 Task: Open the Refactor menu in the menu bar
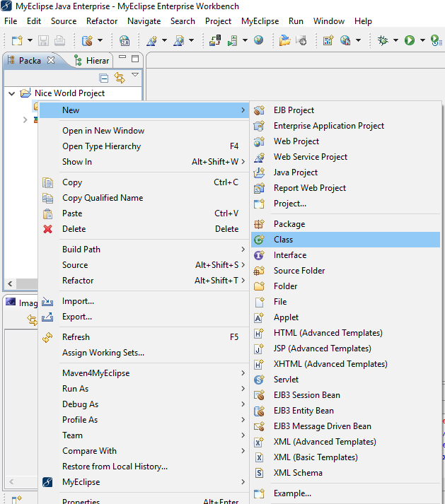tap(102, 21)
